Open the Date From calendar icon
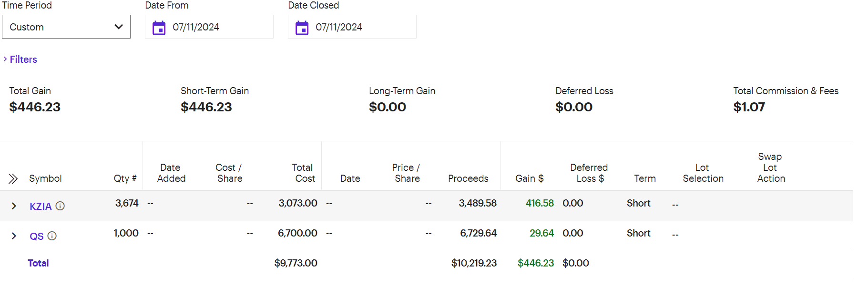Viewport: 868px width, 296px height. (159, 28)
